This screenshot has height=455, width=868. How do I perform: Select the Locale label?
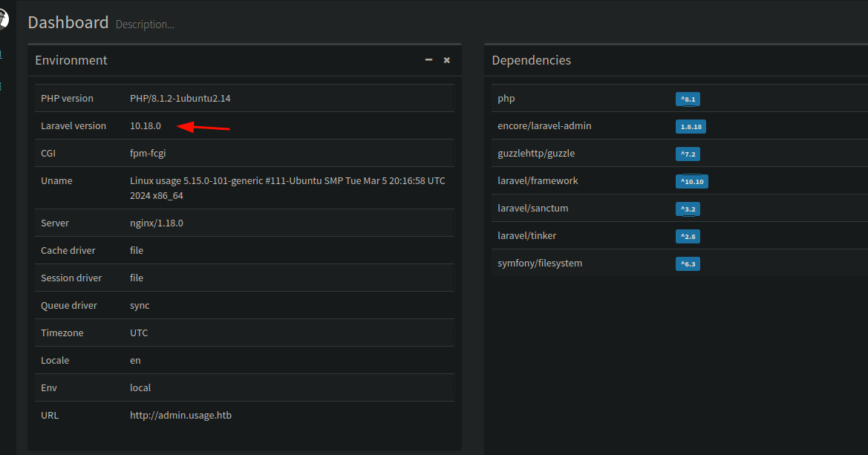click(x=55, y=360)
